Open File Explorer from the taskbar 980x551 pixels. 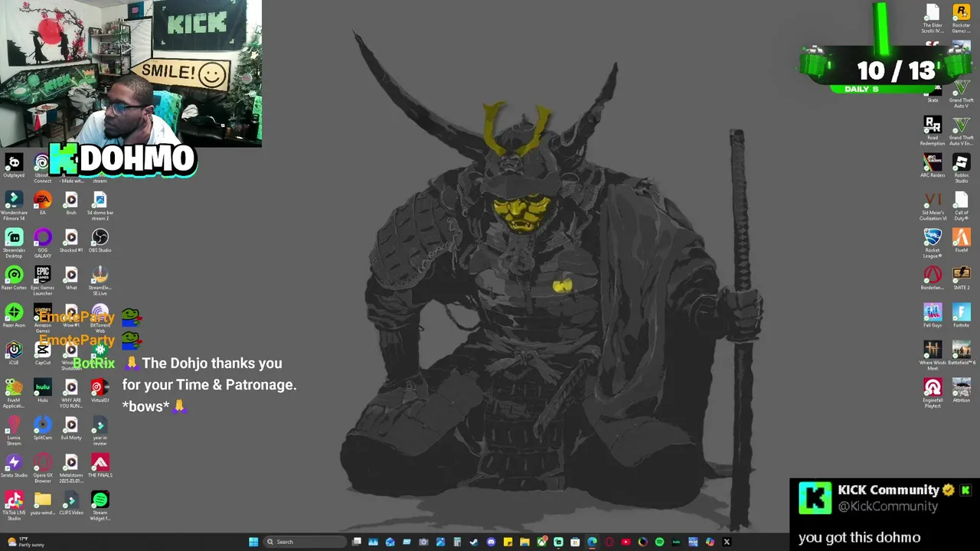pos(524,542)
